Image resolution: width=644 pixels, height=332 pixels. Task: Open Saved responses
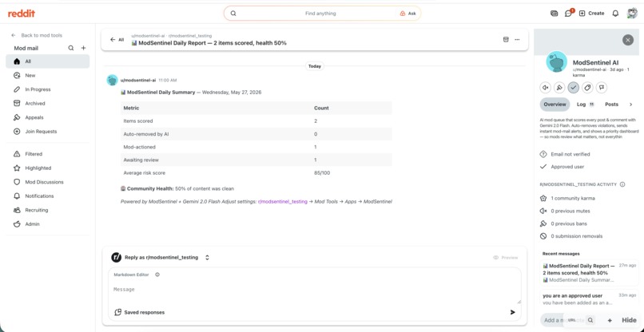pyautogui.click(x=139, y=312)
